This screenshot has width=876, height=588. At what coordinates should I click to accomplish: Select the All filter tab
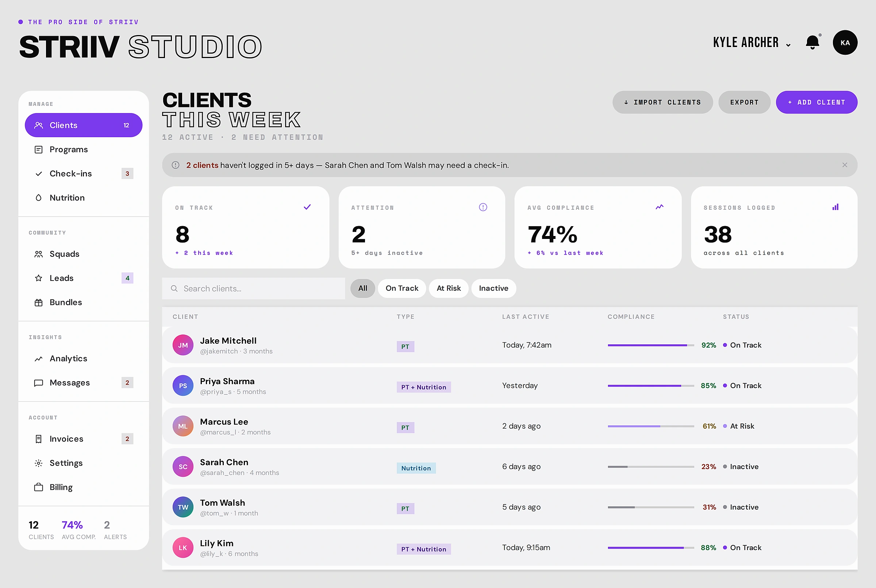click(x=363, y=289)
